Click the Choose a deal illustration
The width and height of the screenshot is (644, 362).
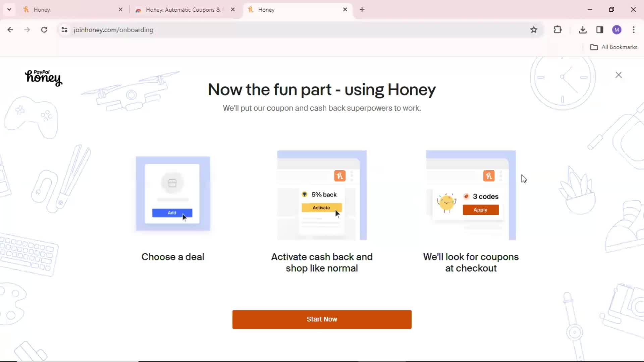click(173, 193)
